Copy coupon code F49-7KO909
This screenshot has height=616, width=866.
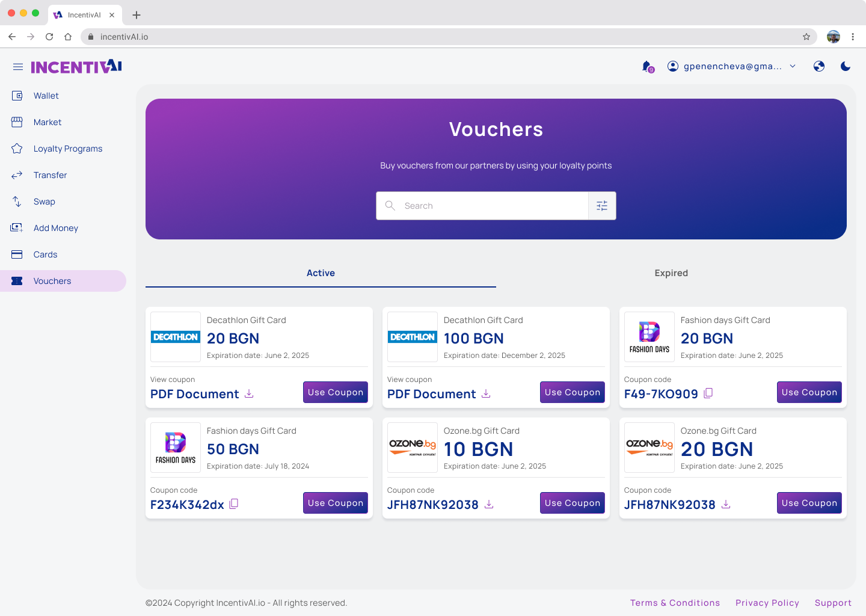(708, 393)
